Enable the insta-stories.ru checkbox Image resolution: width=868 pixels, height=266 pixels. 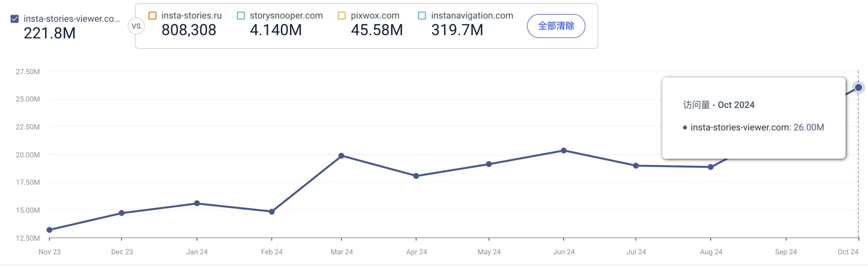coord(152,16)
